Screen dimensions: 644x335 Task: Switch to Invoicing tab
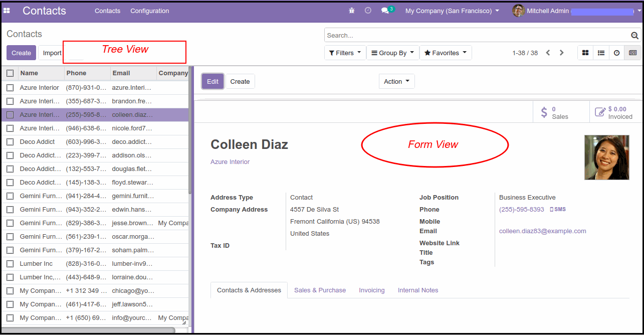pyautogui.click(x=372, y=290)
